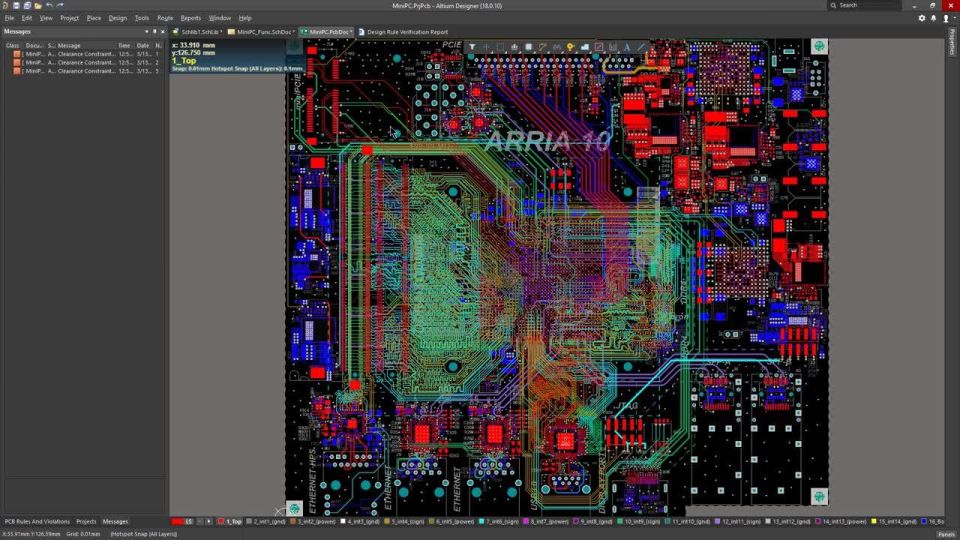960x540 pixels.
Task: Click the Open folder icon in the title bar
Action: [x=38, y=5]
